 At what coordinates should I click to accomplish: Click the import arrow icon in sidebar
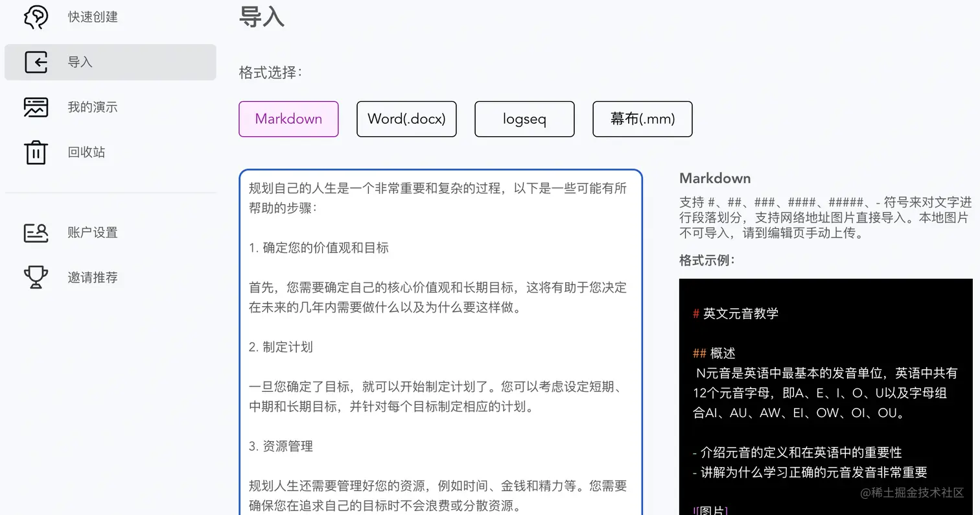36,62
